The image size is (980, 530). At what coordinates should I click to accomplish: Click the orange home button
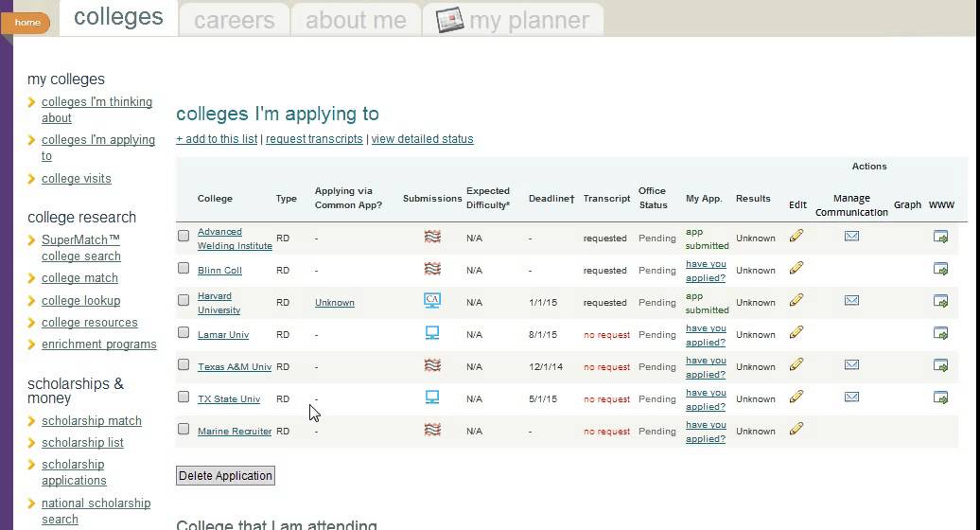[x=26, y=23]
